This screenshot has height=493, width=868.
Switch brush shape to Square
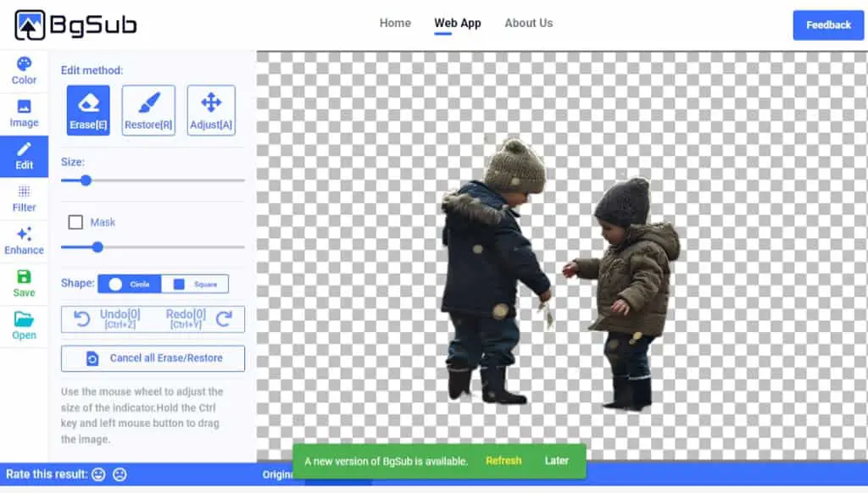195,285
